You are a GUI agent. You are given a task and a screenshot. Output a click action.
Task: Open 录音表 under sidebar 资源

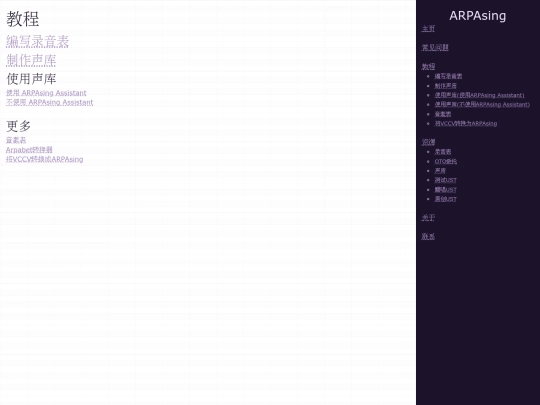coord(443,152)
